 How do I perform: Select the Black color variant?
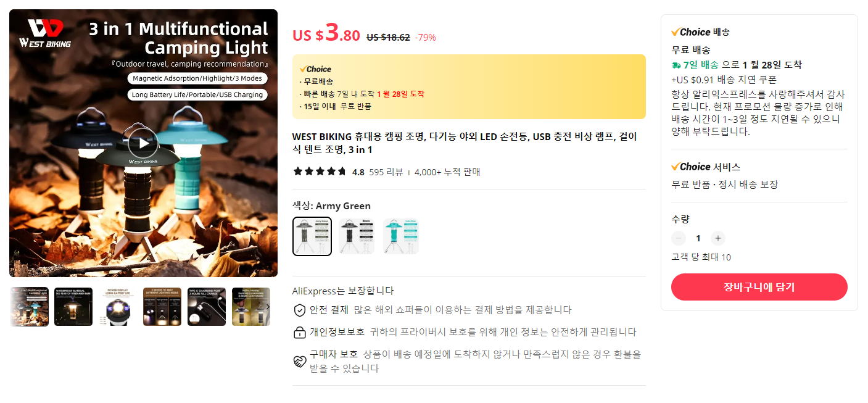[x=357, y=236]
